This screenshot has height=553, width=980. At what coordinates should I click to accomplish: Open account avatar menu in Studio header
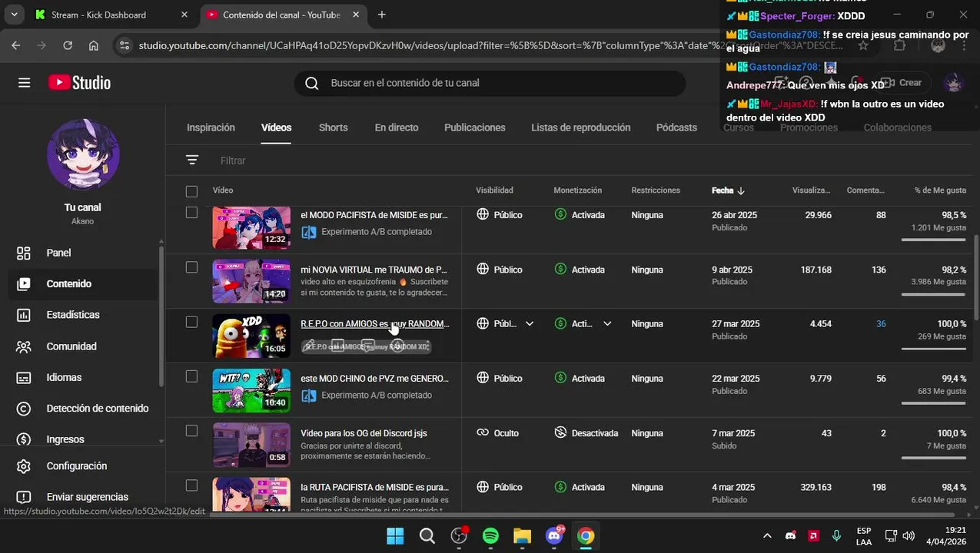[x=954, y=83]
